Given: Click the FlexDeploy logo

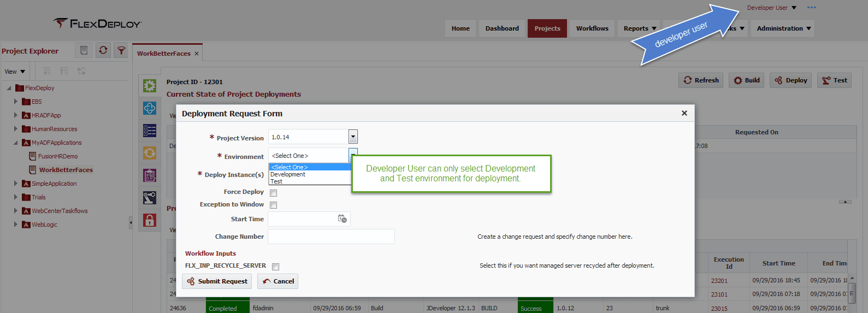Looking at the screenshot, I should tap(97, 23).
